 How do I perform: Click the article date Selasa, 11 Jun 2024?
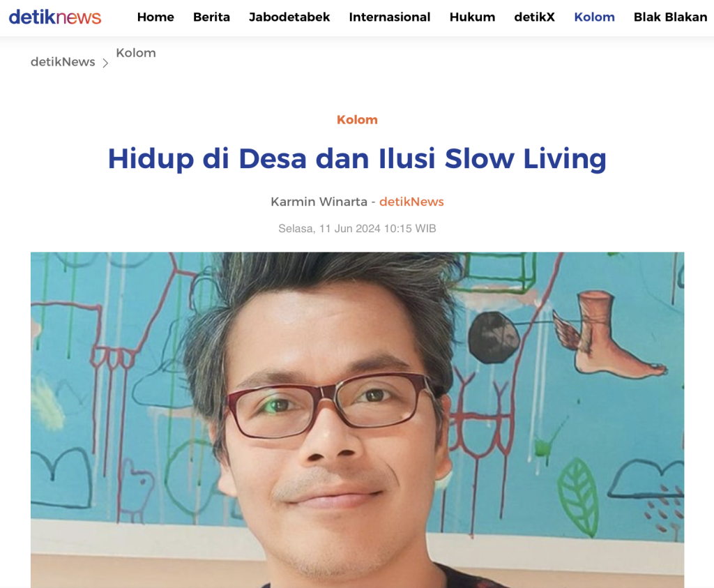coord(329,228)
